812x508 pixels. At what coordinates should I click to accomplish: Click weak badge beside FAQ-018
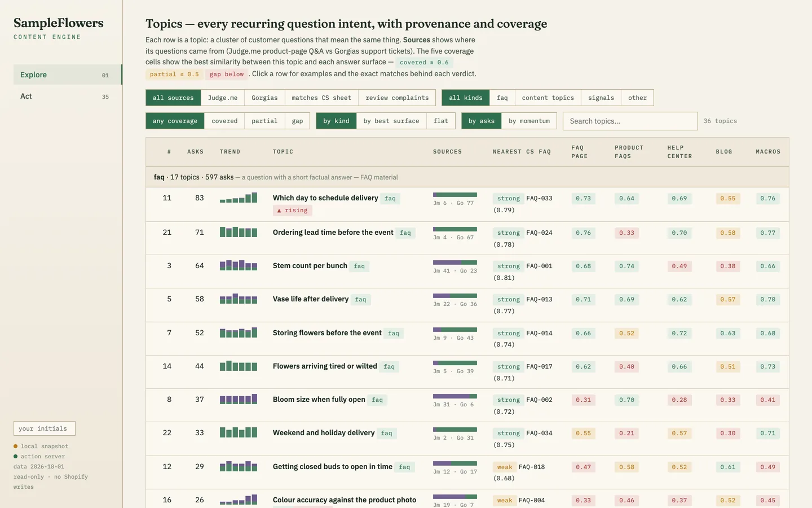[x=505, y=467]
